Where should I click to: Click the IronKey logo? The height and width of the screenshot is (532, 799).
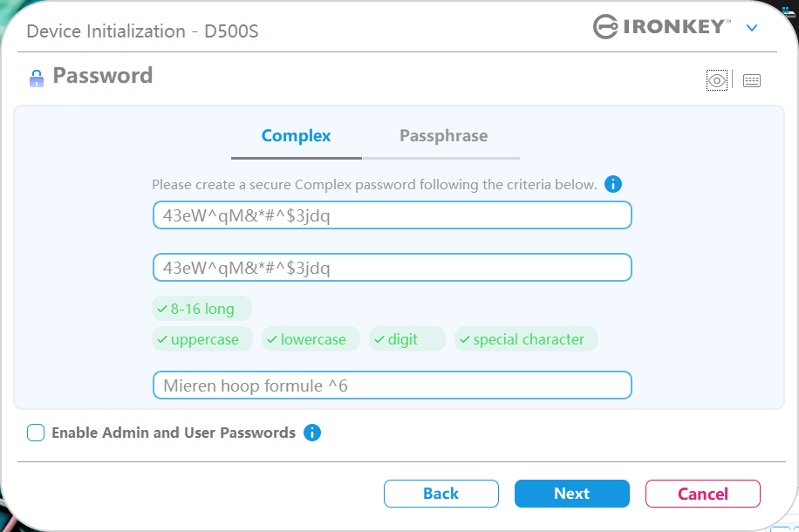pos(662,27)
